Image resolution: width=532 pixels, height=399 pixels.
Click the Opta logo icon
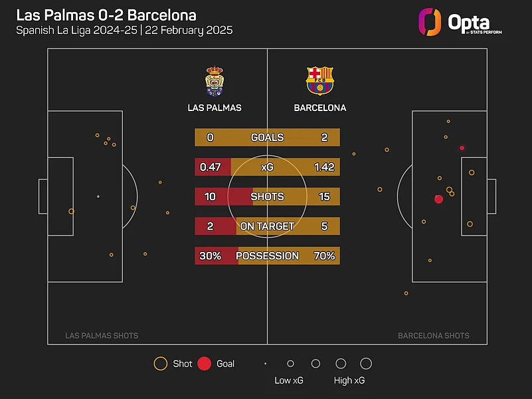pos(430,21)
